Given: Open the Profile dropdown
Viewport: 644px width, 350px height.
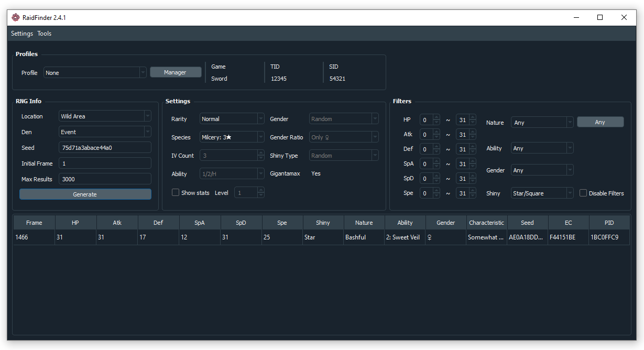Looking at the screenshot, I should [95, 73].
